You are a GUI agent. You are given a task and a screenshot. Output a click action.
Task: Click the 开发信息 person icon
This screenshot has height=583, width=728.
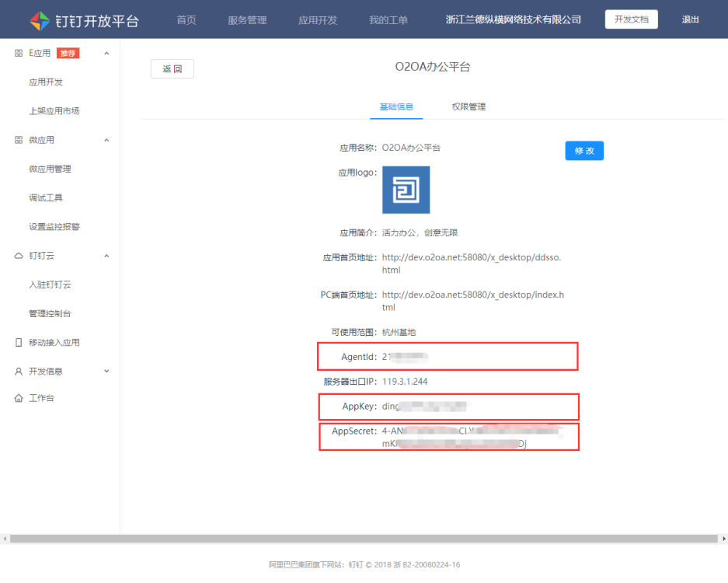tap(19, 372)
